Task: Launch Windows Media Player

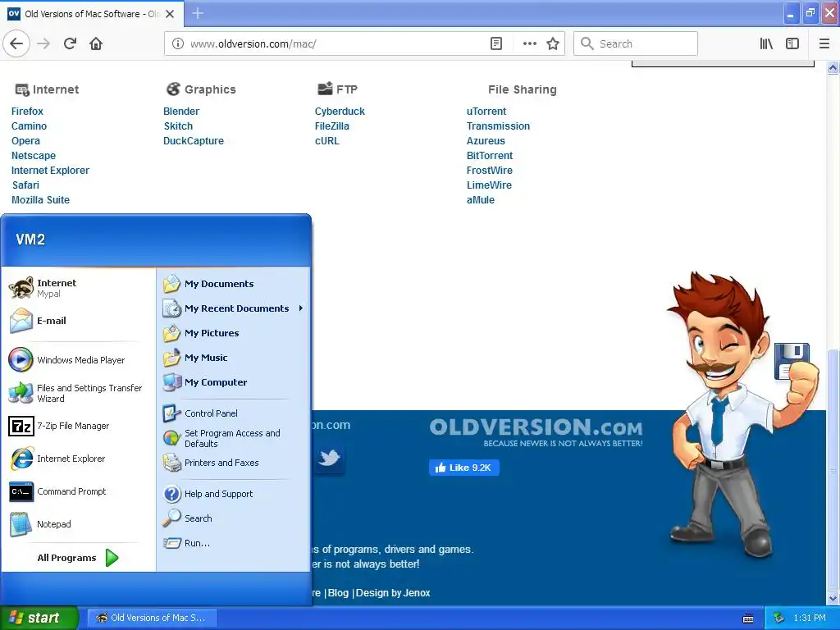Action: 78,359
